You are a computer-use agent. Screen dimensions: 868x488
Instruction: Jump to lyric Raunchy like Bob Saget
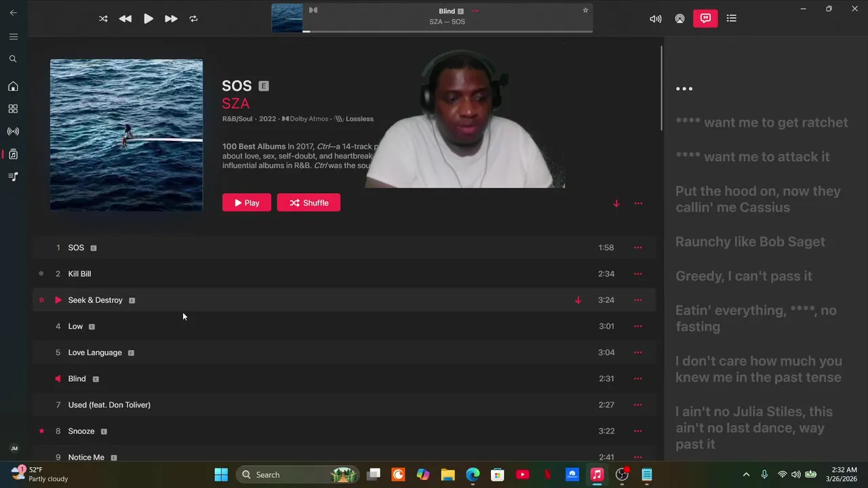click(x=750, y=242)
